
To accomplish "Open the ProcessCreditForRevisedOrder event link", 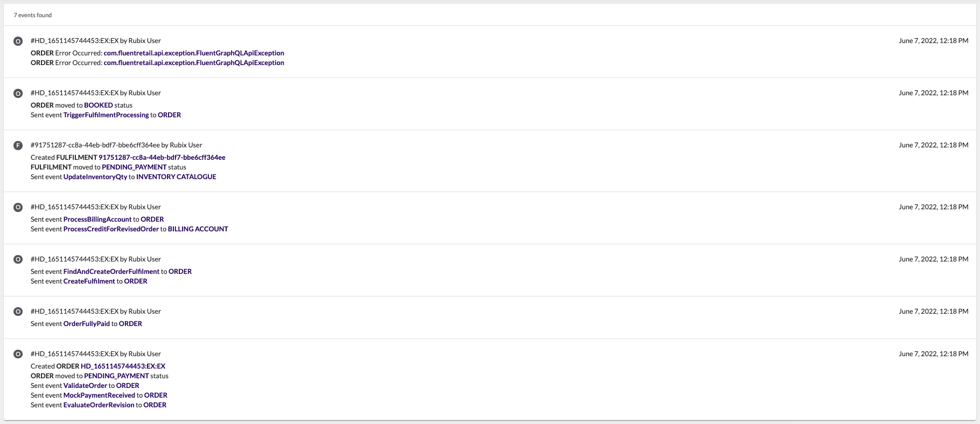I will (x=111, y=229).
